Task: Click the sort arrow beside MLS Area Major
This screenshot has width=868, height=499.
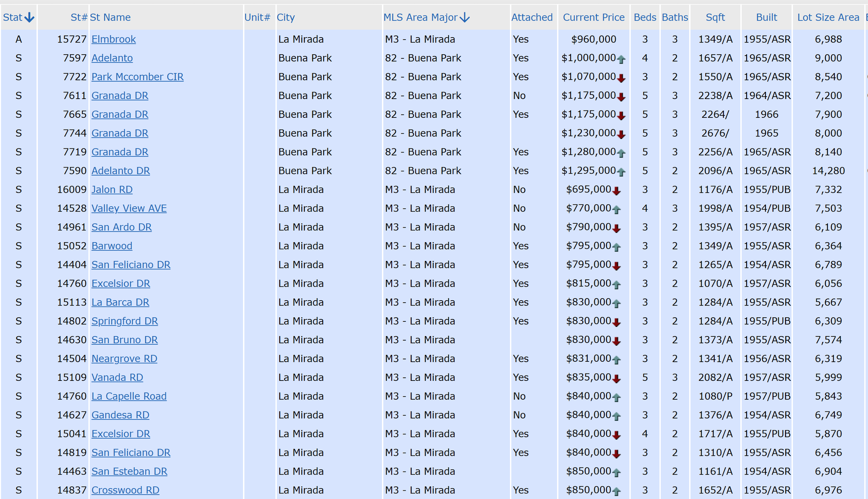Action: 464,17
